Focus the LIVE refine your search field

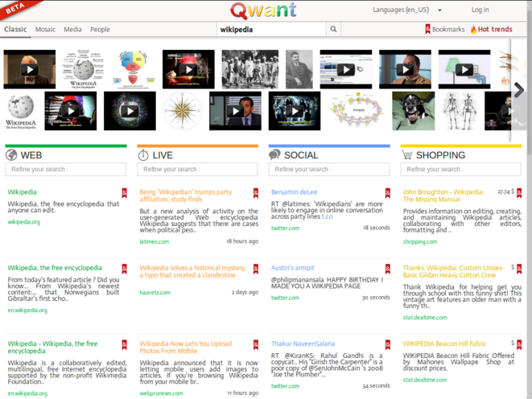click(x=197, y=169)
